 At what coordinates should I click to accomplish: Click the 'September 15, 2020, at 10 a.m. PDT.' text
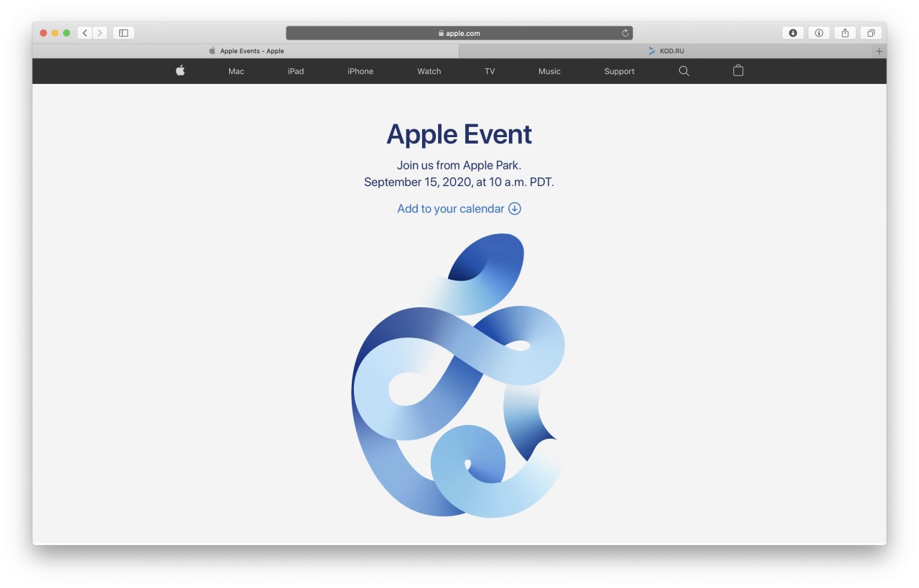[459, 182]
